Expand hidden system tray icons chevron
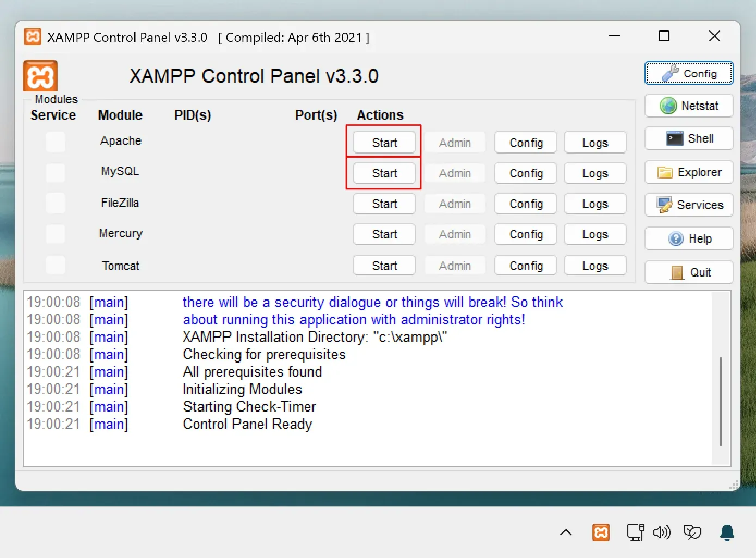 pyautogui.click(x=566, y=532)
